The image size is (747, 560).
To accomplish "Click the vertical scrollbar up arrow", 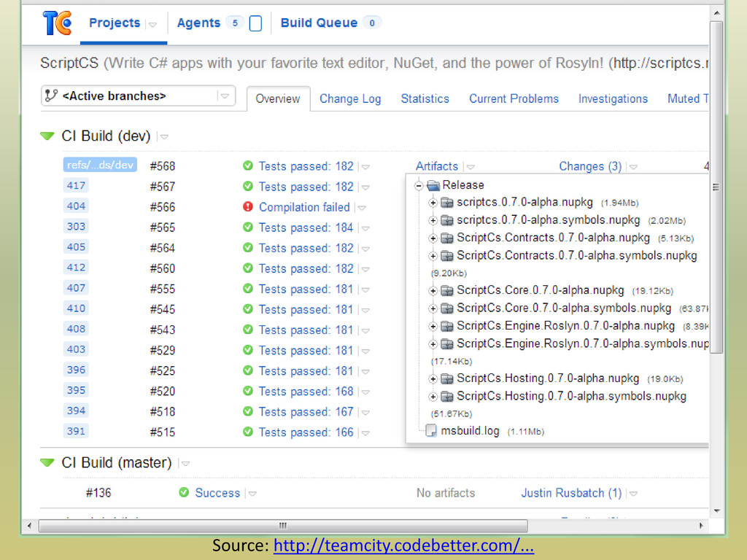I will pyautogui.click(x=716, y=13).
